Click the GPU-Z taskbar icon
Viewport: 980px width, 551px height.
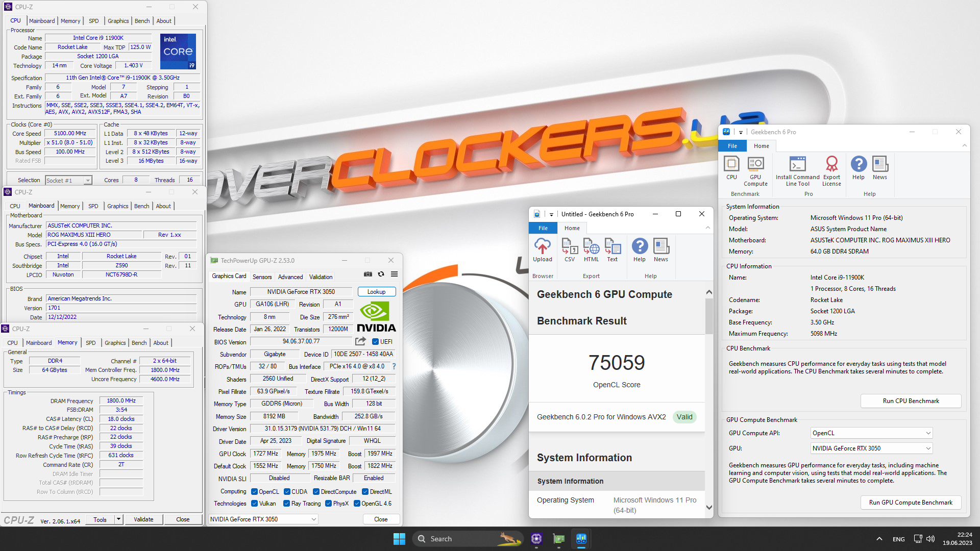point(559,539)
